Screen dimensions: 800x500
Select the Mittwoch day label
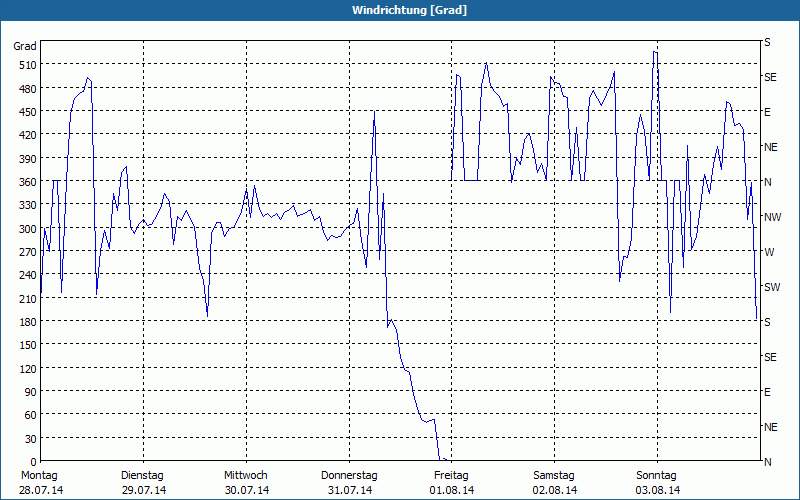pos(246,476)
